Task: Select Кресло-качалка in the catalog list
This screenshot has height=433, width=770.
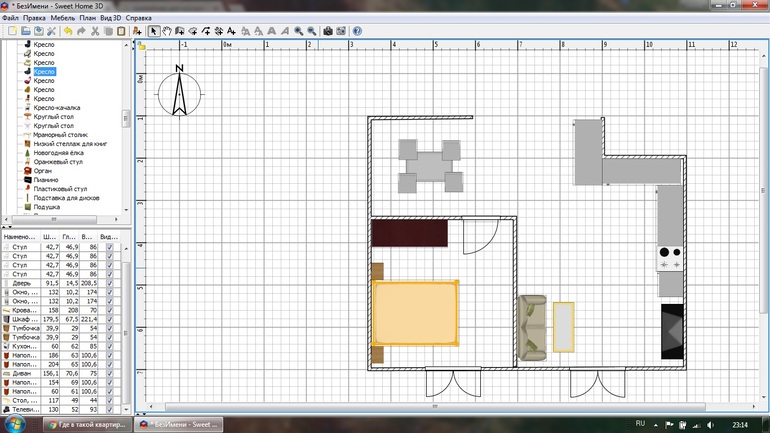Action: pyautogui.click(x=56, y=107)
